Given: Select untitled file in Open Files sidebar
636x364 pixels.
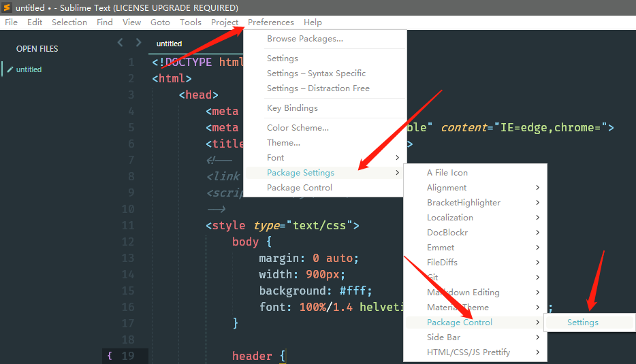Looking at the screenshot, I should tap(29, 69).
